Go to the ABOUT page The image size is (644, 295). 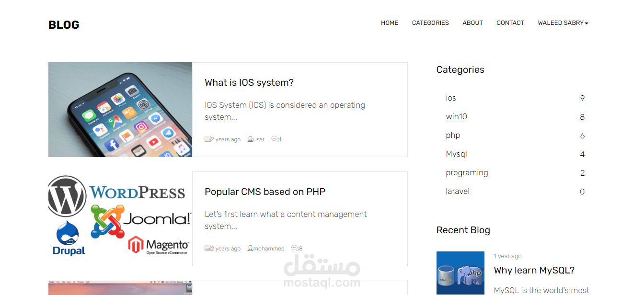472,23
